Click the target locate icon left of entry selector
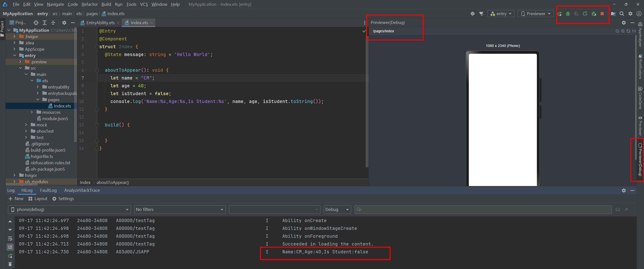Image resolution: width=644 pixels, height=269 pixels. point(473,14)
